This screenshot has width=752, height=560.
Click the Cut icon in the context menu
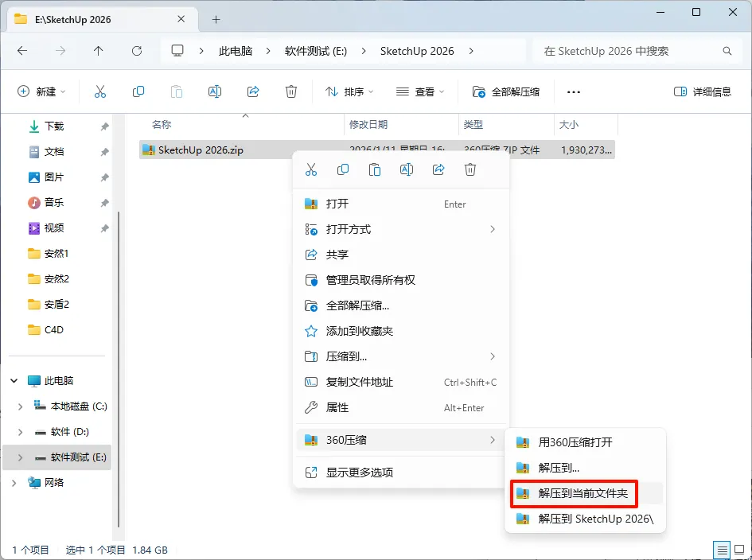311,169
